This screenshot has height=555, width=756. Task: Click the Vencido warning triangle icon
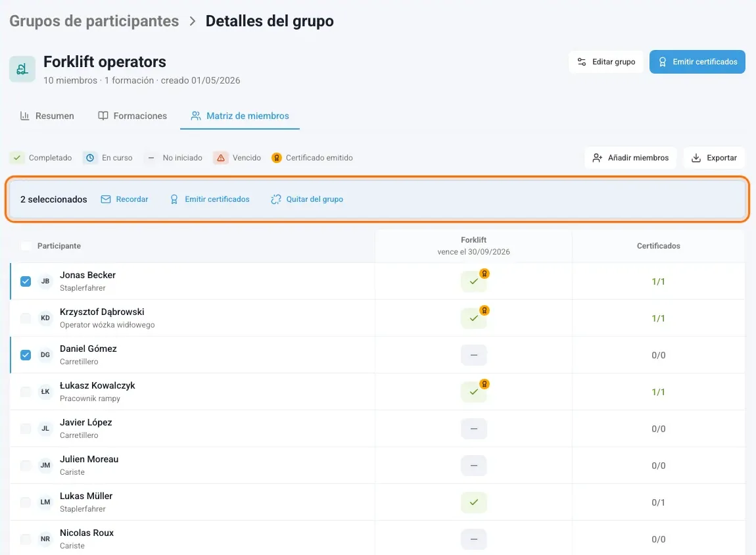tap(221, 158)
